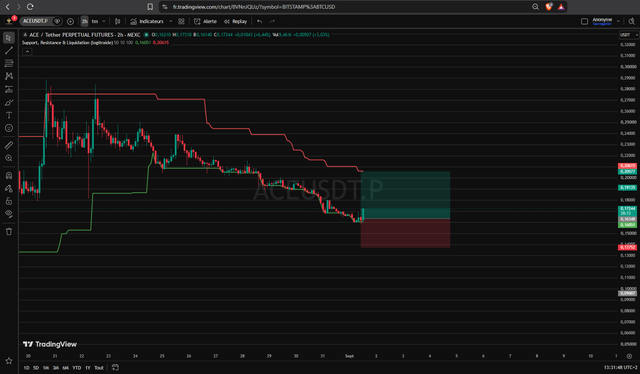Image resolution: width=640 pixels, height=374 pixels.
Task: Open Brave Shields lion icon
Action: (549, 7)
